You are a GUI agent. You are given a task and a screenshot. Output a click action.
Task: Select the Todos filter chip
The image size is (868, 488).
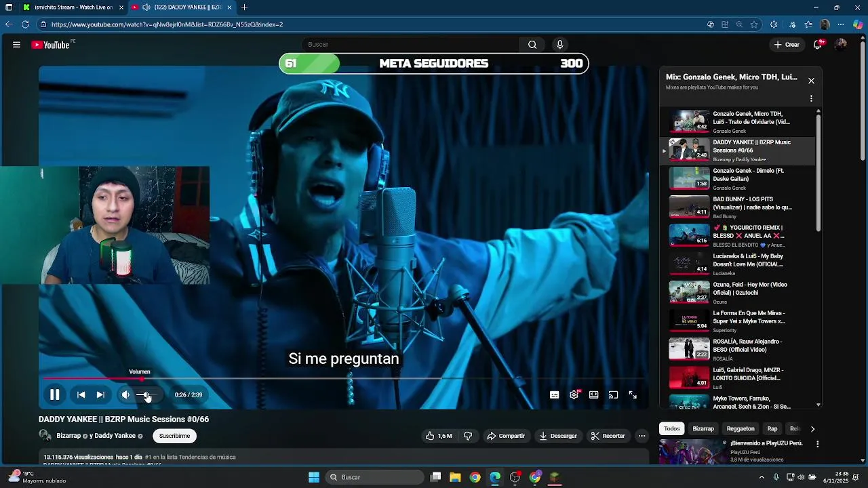tap(671, 428)
